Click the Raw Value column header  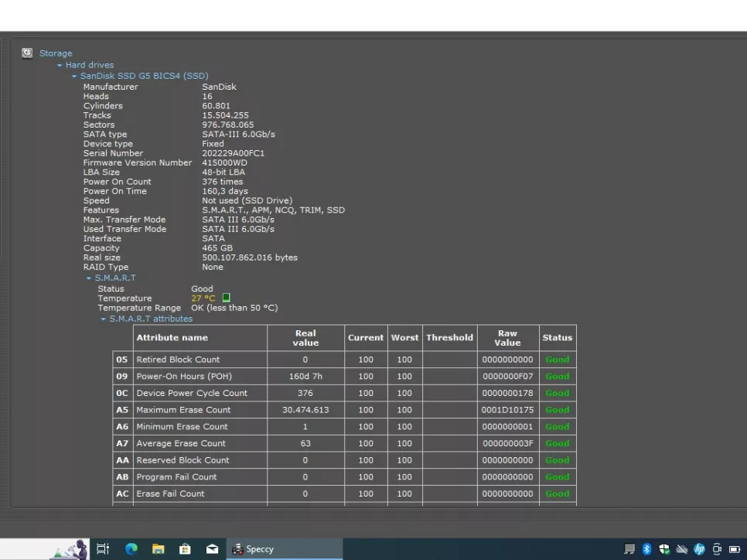(x=508, y=337)
